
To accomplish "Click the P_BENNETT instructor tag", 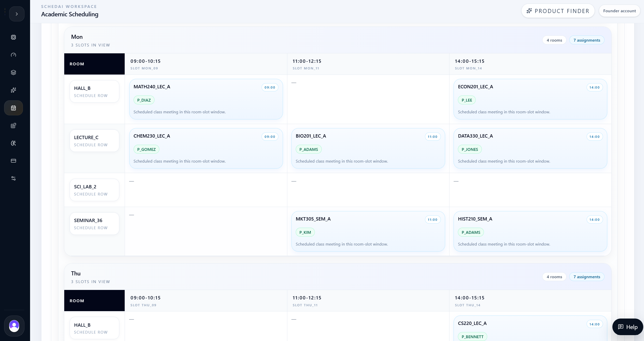I will 472,337.
